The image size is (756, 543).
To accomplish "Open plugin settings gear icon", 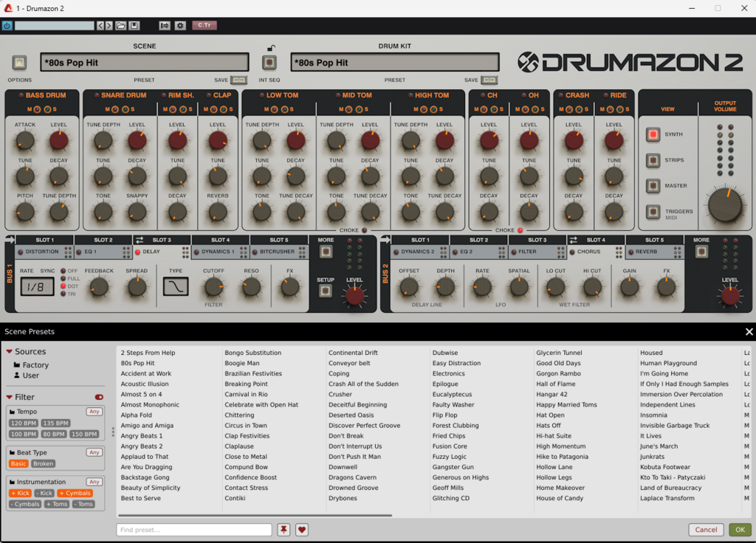I will pyautogui.click(x=180, y=26).
